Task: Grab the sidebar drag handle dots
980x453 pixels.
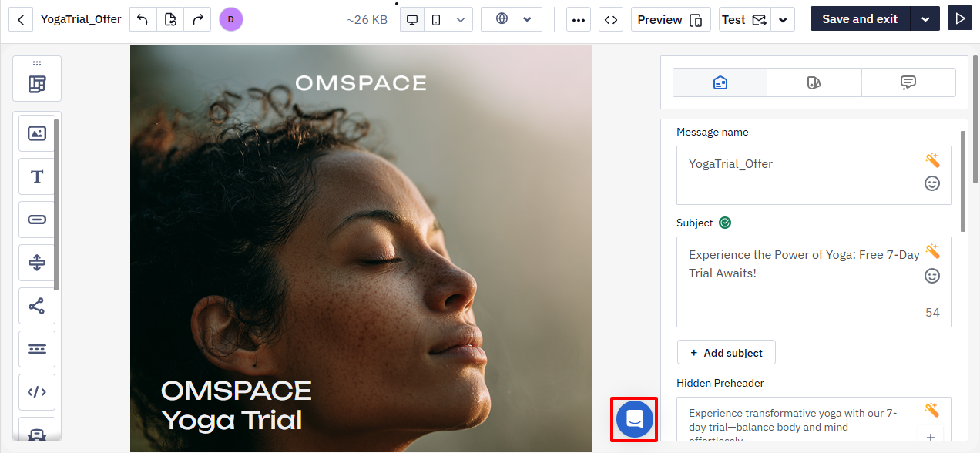Action: [x=37, y=63]
